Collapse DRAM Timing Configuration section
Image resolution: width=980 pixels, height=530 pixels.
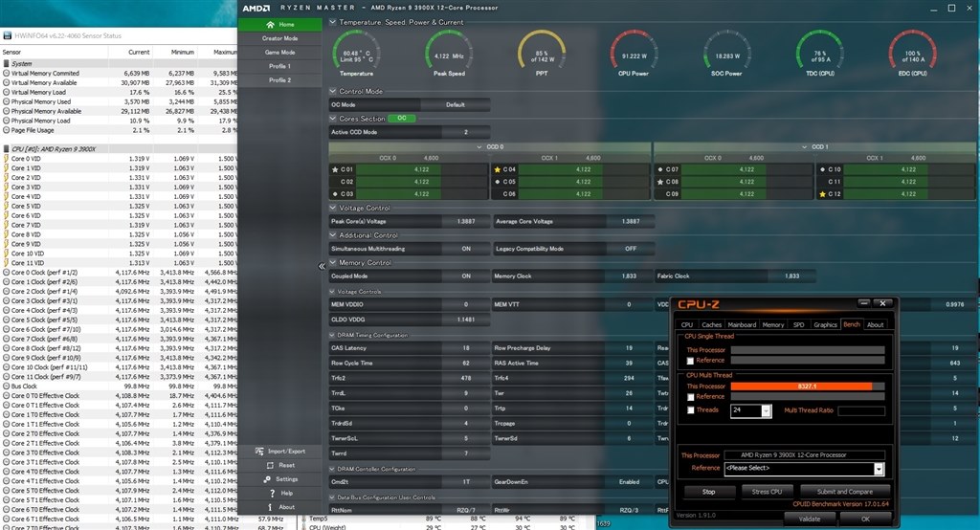[x=332, y=336]
